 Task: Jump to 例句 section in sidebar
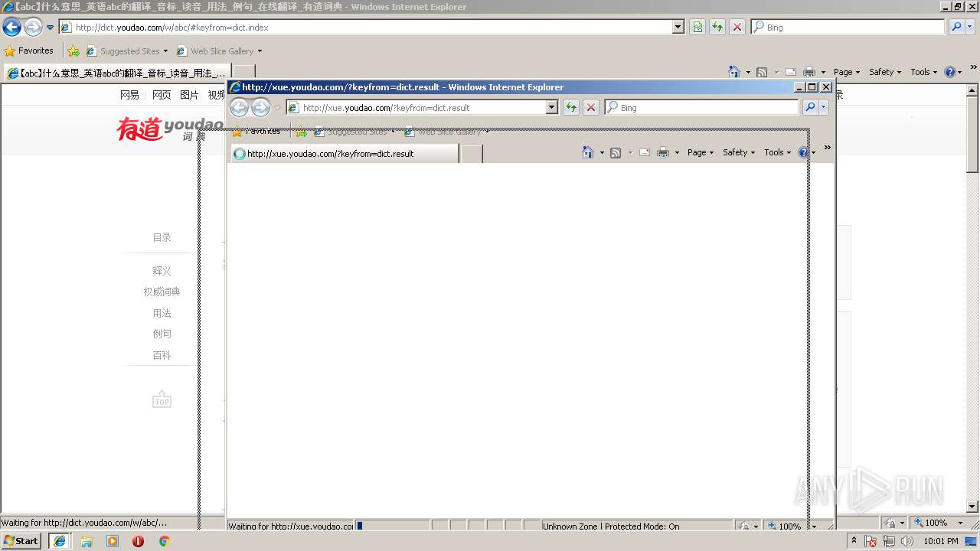pyautogui.click(x=162, y=334)
